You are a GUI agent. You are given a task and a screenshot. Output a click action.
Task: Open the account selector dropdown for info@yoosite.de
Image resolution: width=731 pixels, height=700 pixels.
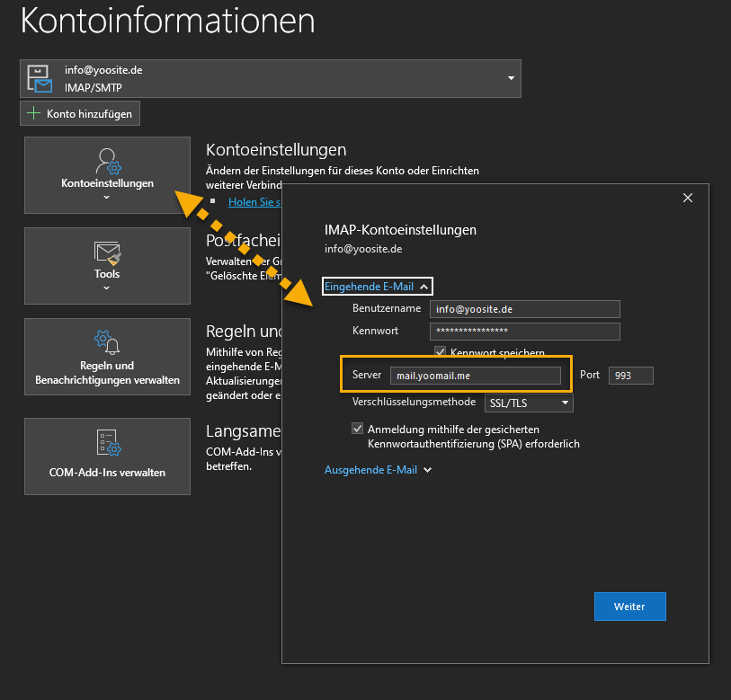(511, 78)
